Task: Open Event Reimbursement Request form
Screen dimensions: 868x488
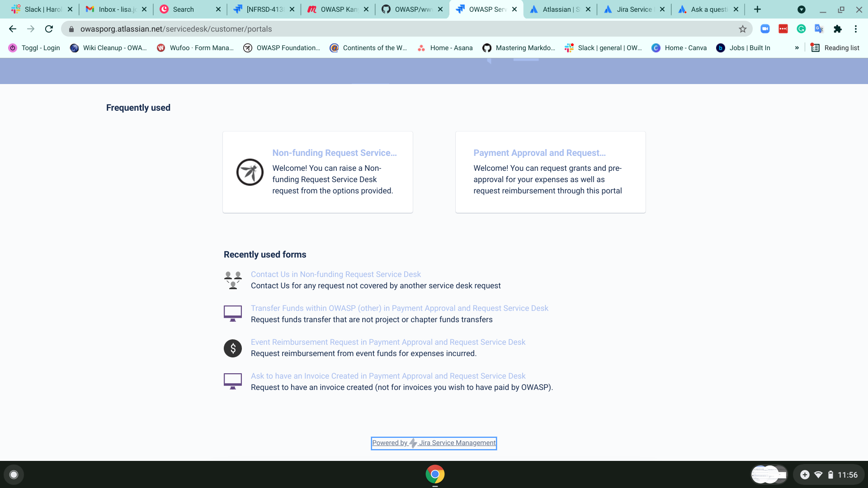Action: pos(388,342)
